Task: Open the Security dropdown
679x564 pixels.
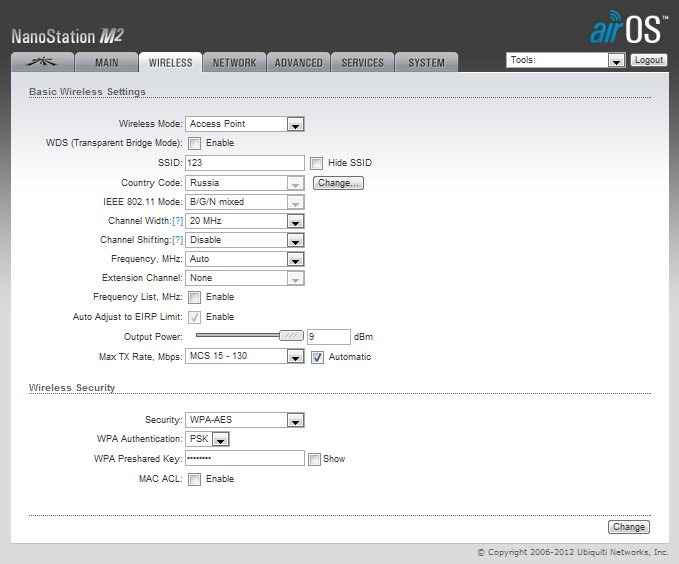Action: (245, 420)
